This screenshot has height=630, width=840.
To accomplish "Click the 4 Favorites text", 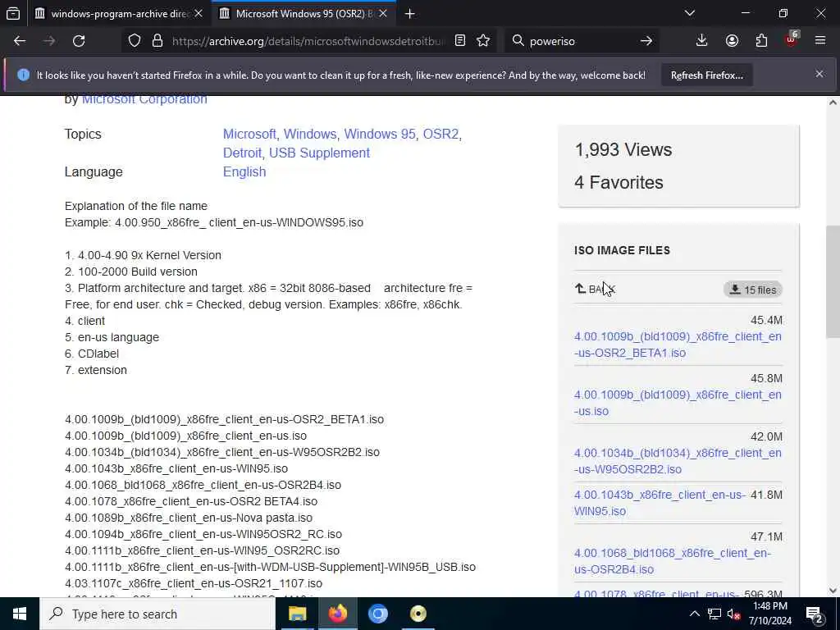I will pos(619,183).
